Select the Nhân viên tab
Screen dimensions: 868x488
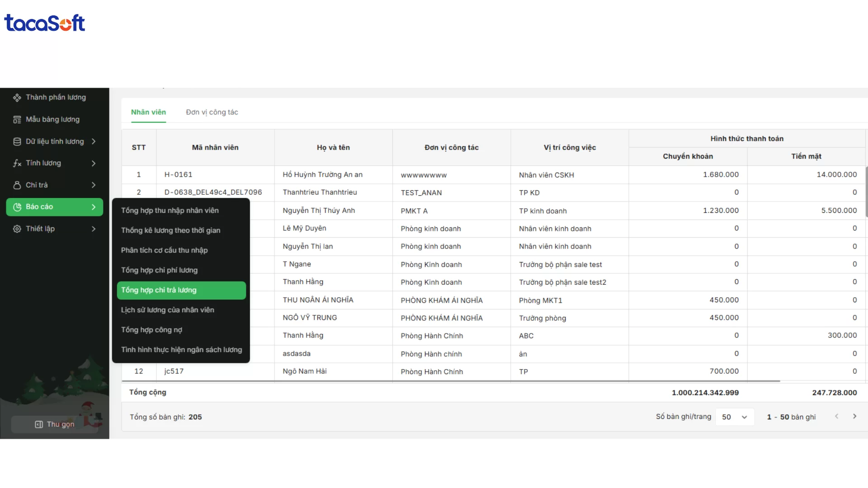(148, 112)
